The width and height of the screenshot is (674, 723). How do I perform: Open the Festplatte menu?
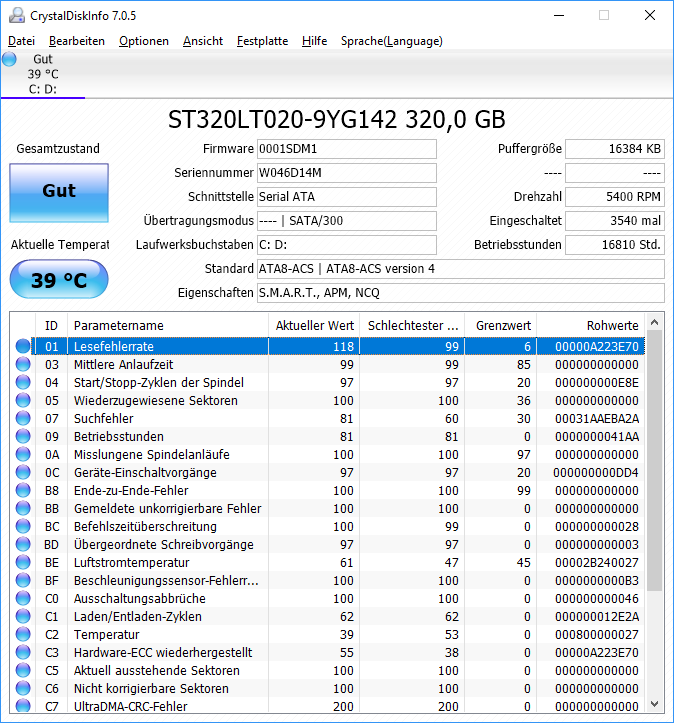coord(262,41)
